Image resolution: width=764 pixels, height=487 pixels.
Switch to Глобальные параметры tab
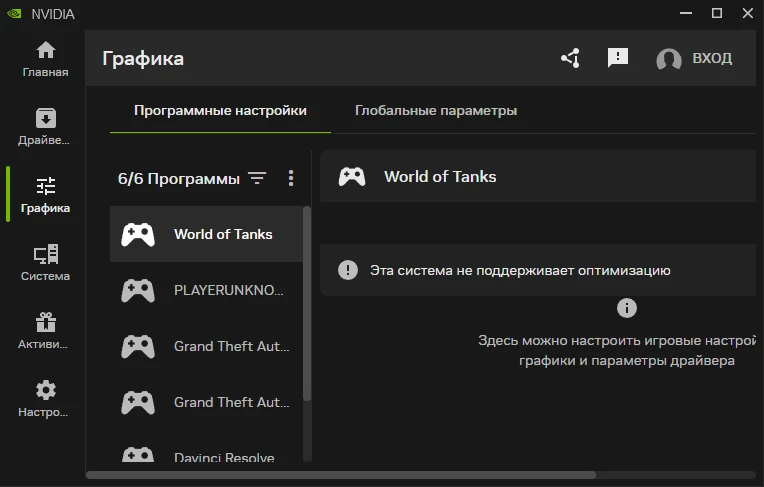pyautogui.click(x=436, y=111)
